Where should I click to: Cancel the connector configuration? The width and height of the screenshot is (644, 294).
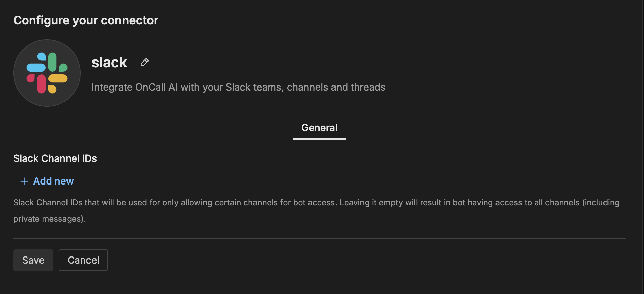[x=83, y=260]
